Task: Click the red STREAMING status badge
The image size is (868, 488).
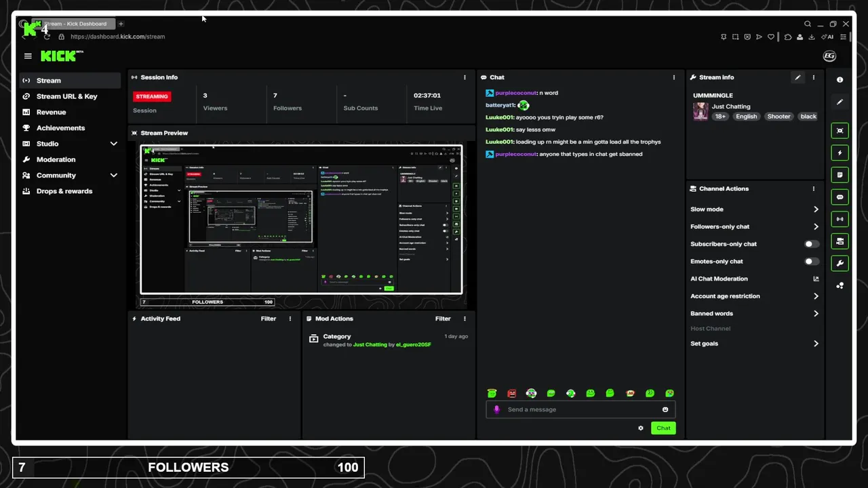Action: (x=152, y=96)
